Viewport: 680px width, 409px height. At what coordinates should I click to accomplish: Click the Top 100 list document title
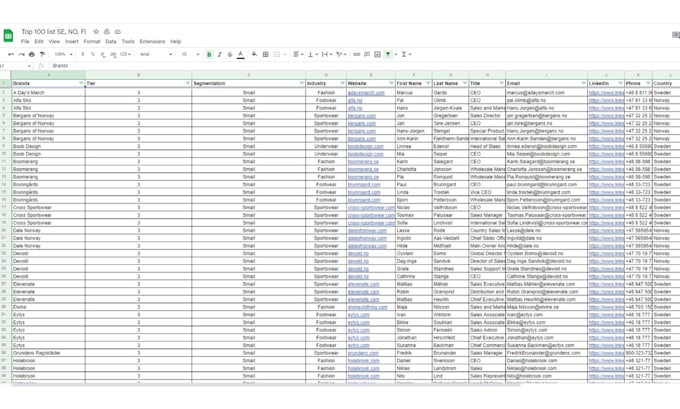point(54,32)
